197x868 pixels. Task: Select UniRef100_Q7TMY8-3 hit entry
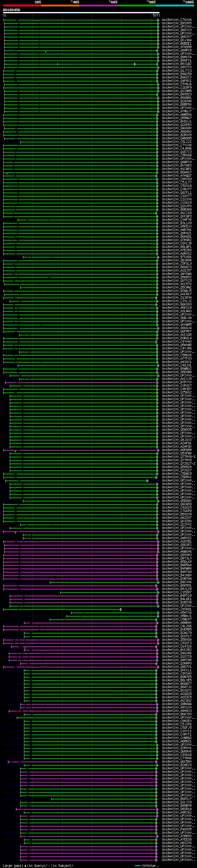[x=179, y=457]
